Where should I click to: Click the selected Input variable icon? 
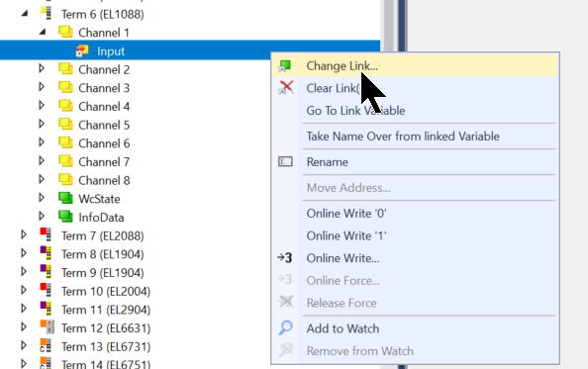click(82, 51)
